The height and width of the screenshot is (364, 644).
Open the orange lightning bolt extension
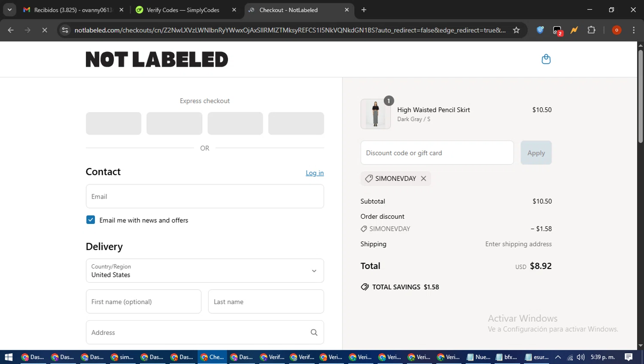(x=574, y=30)
